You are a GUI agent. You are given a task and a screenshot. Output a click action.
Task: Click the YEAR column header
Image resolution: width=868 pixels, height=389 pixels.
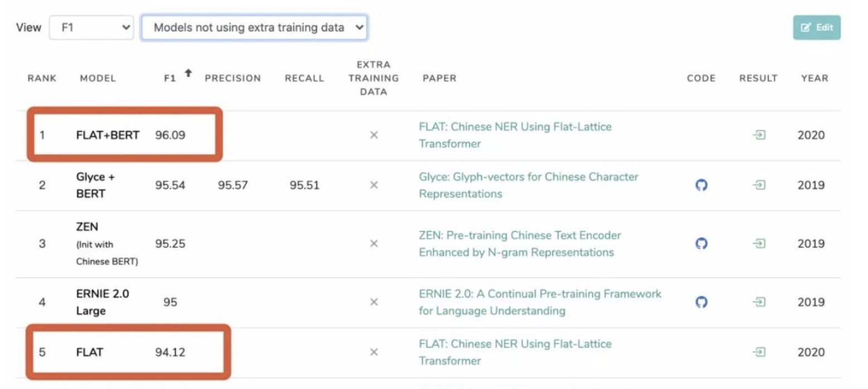(x=814, y=79)
